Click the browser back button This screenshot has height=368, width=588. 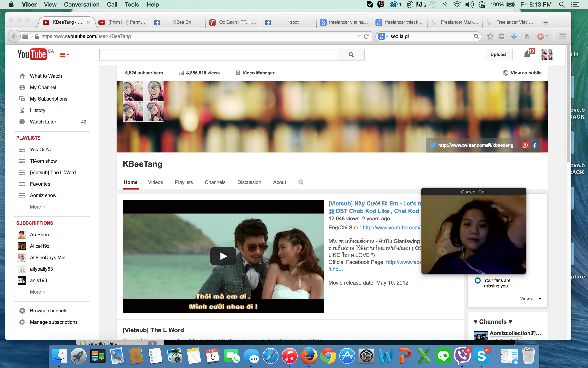(14, 36)
